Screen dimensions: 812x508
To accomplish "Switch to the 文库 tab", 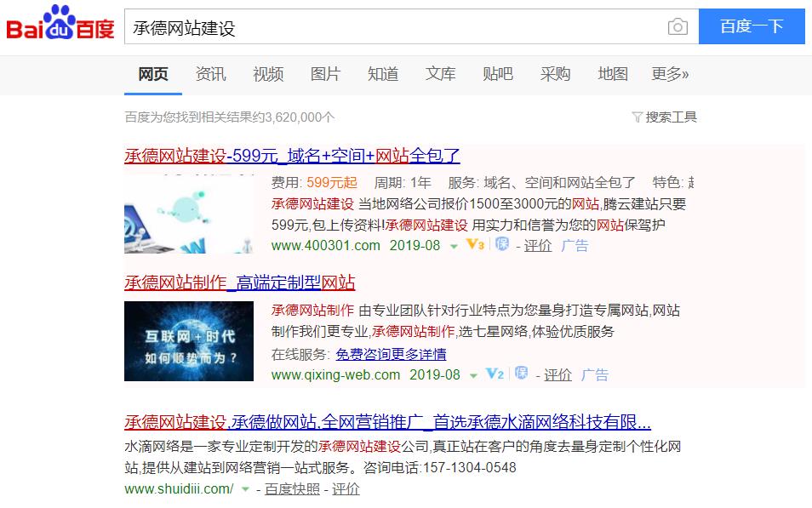I will [x=441, y=74].
